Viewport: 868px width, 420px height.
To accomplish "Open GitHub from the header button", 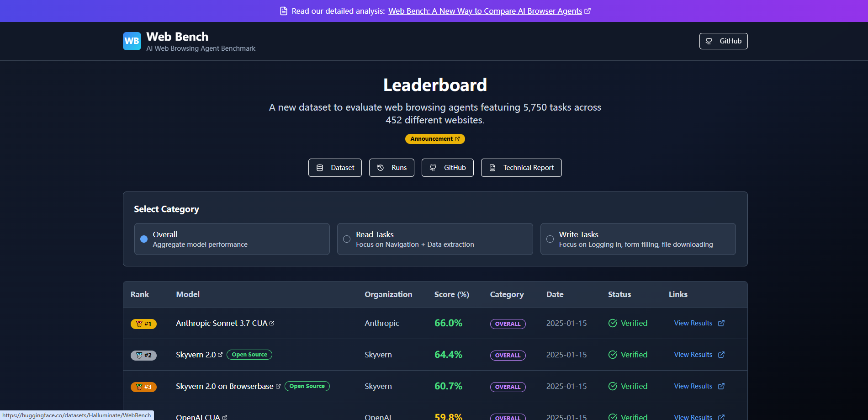I will coord(723,41).
